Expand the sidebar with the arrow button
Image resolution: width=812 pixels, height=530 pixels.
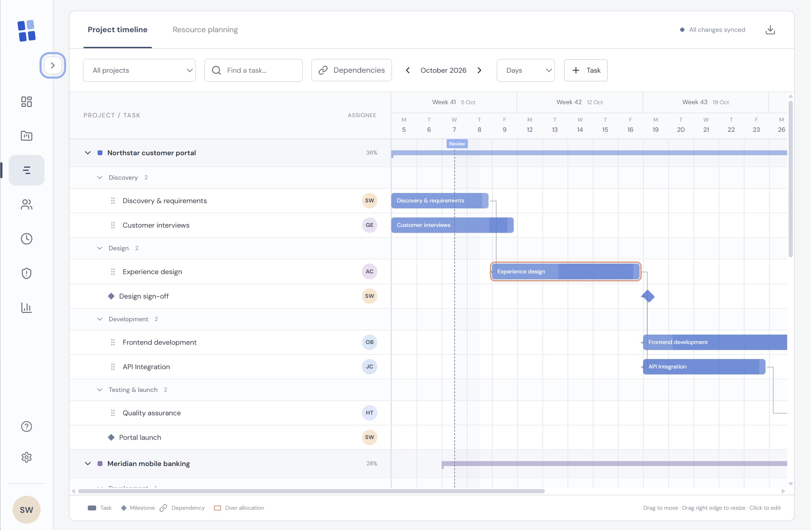coord(53,65)
